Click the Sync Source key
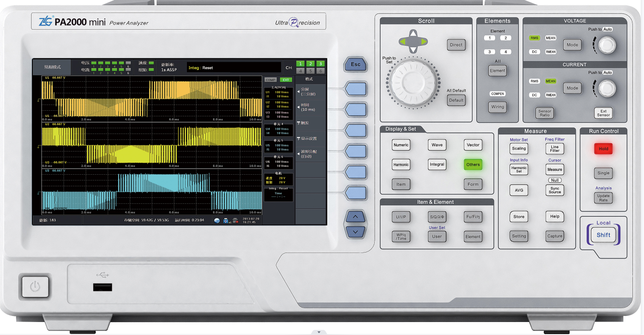The width and height of the screenshot is (644, 335). point(555,190)
